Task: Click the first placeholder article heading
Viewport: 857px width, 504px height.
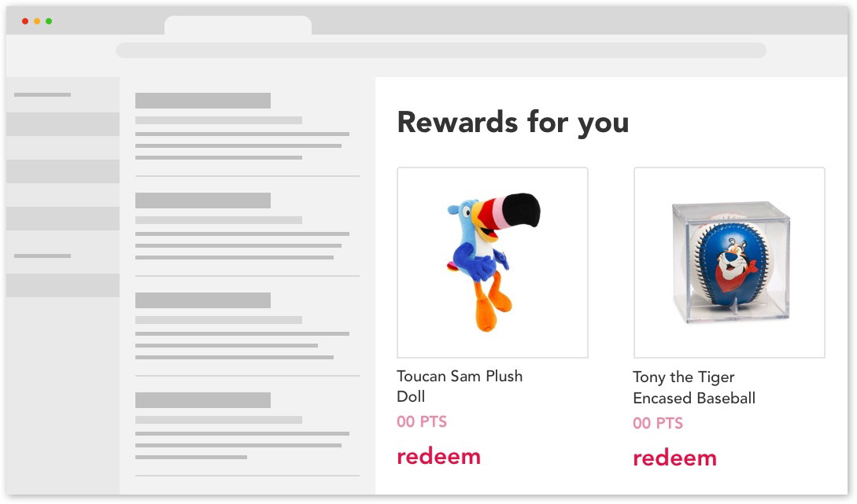Action: point(203,101)
